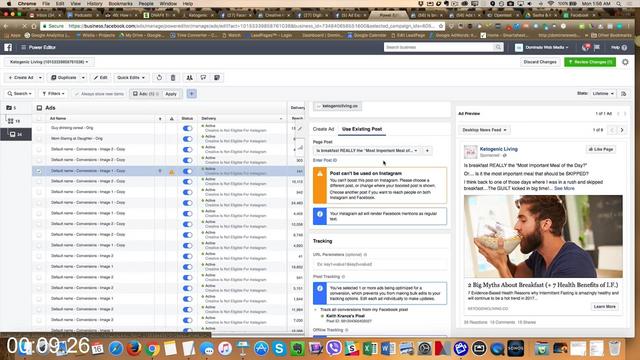Click the plus button beside Page Post dropdown
The width and height of the screenshot is (640, 360).
pyautogui.click(x=427, y=151)
